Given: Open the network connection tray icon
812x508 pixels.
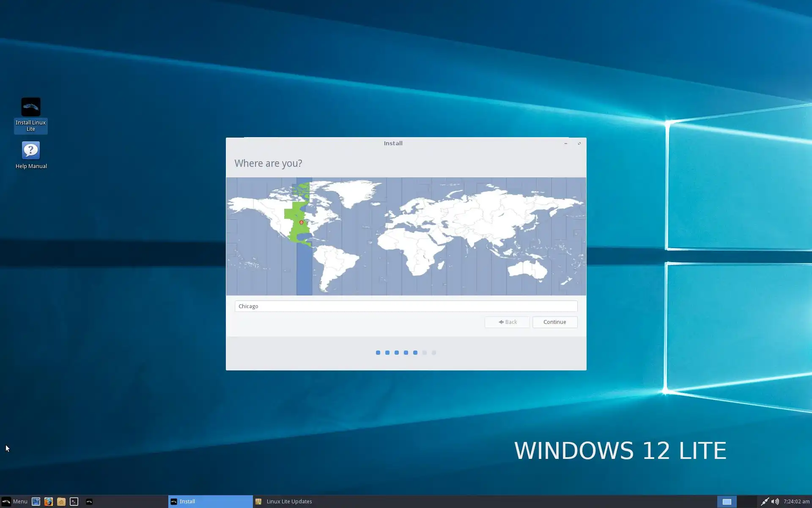Looking at the screenshot, I should pyautogui.click(x=765, y=502).
